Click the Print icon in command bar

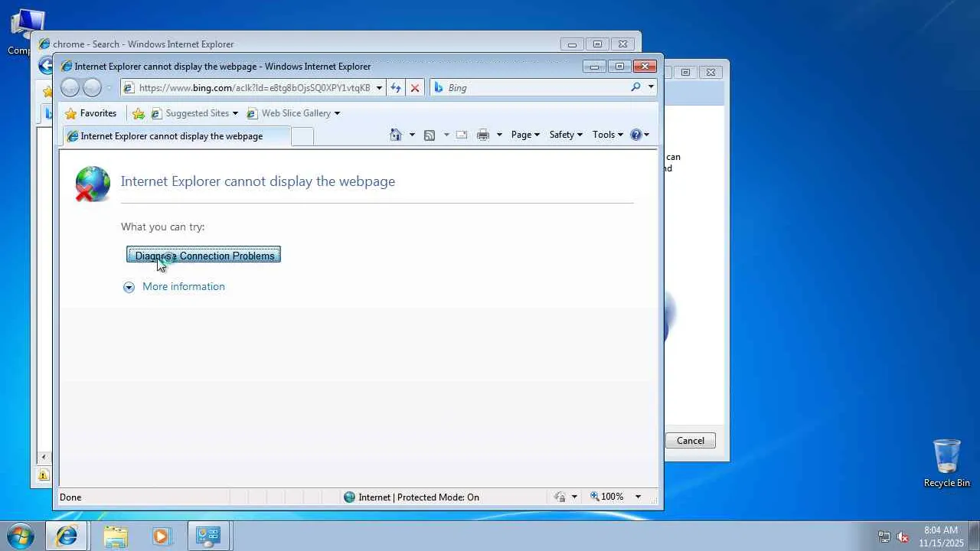(483, 135)
